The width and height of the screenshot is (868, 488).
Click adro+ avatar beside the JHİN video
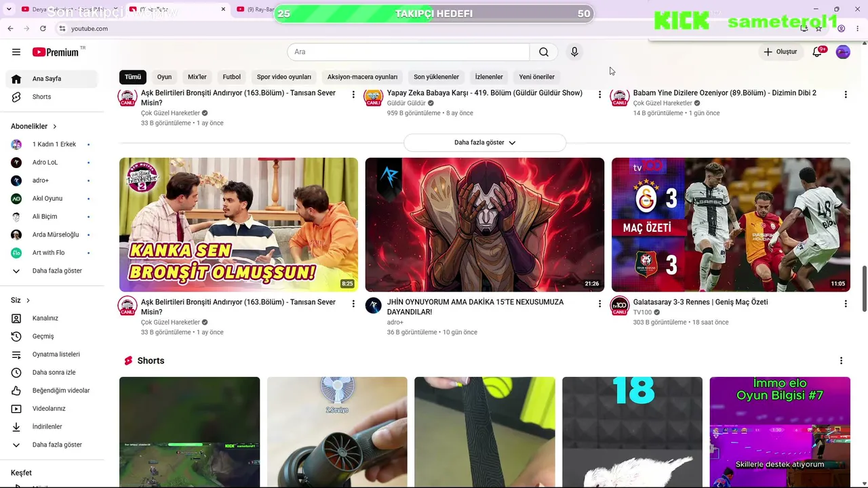[x=374, y=306]
